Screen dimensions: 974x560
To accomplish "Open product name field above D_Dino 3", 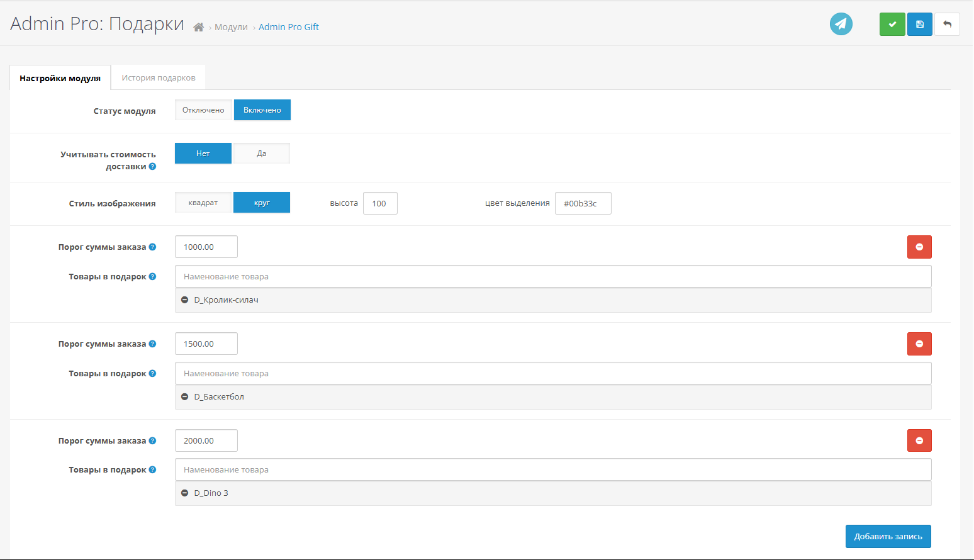I will coord(552,470).
